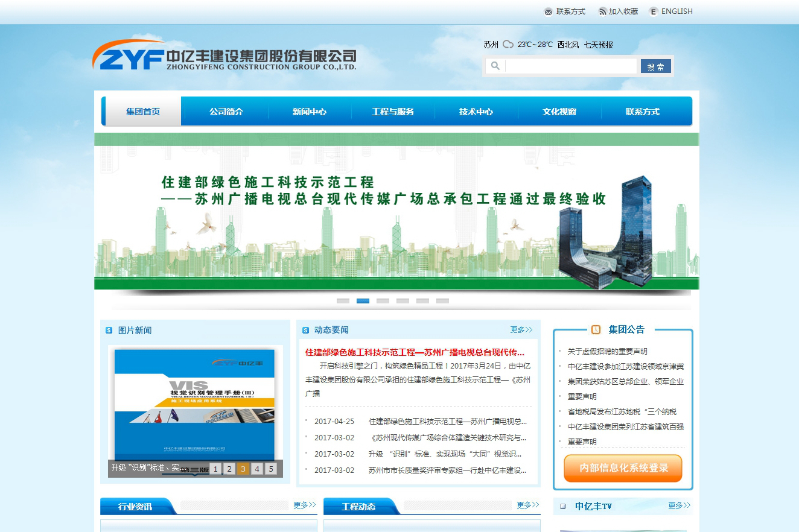
Task: Select the 工程动态 section tab
Action: (358, 507)
